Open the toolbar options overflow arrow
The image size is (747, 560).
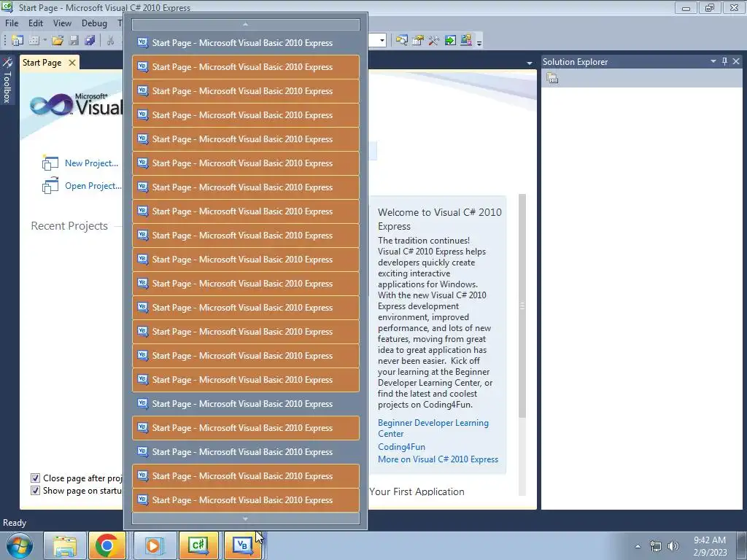click(479, 42)
